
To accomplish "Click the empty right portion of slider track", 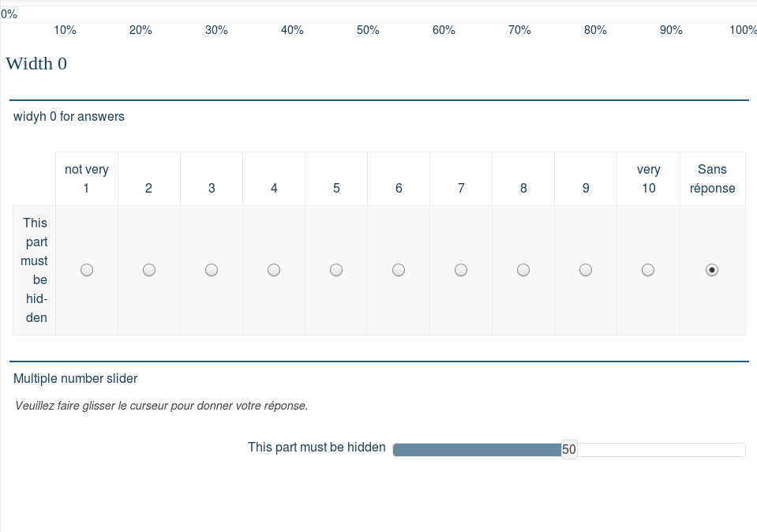I will tap(661, 450).
